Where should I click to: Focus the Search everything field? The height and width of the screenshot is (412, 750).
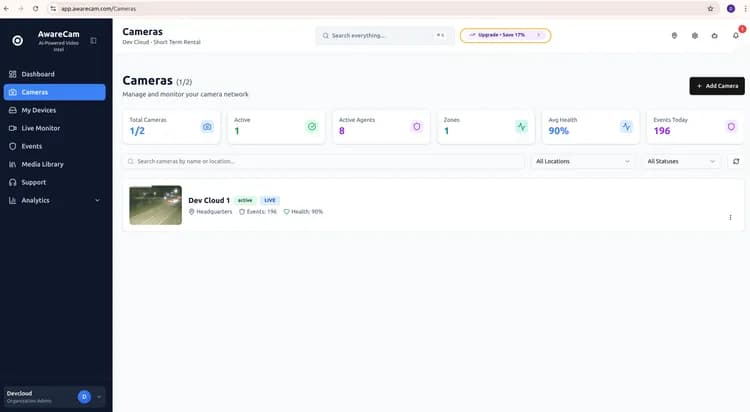tap(384, 35)
